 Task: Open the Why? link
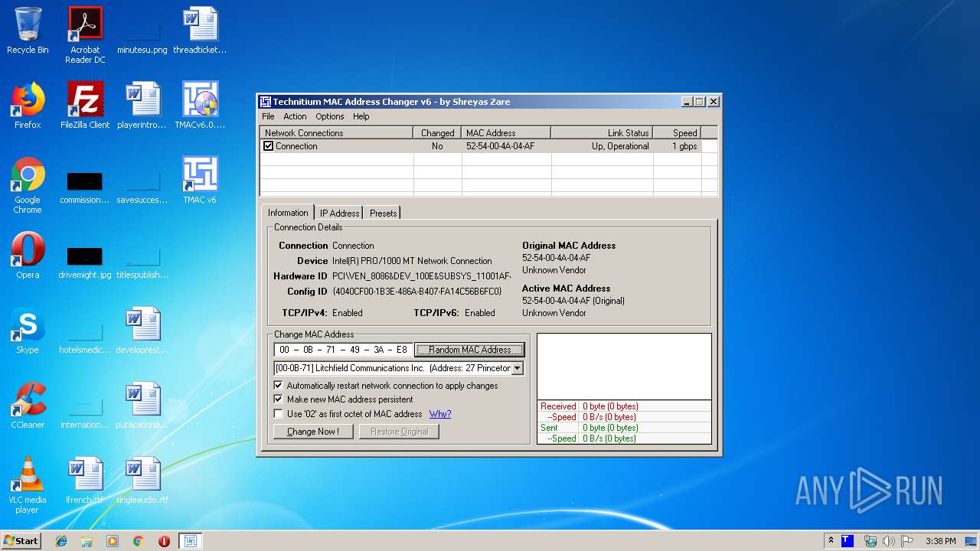(440, 414)
